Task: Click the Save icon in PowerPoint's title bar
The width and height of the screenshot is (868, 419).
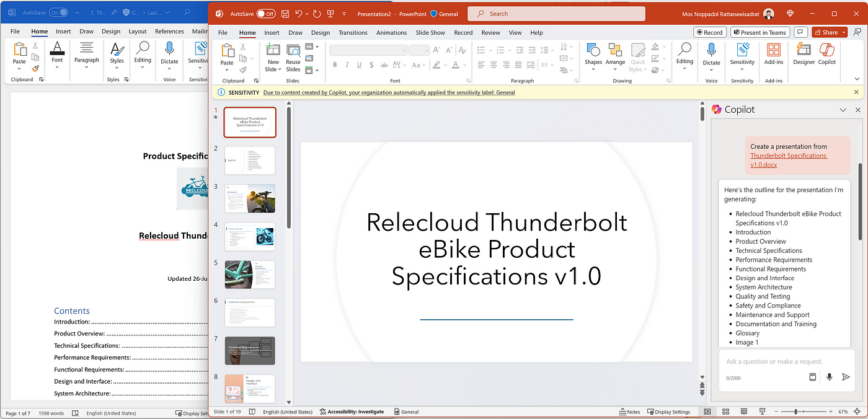Action: coord(285,14)
